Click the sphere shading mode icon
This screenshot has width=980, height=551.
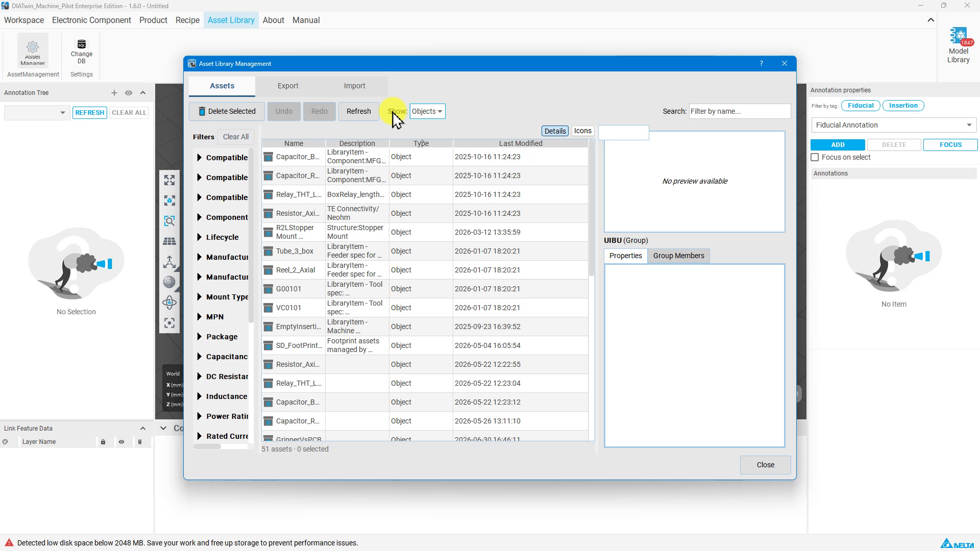[169, 282]
